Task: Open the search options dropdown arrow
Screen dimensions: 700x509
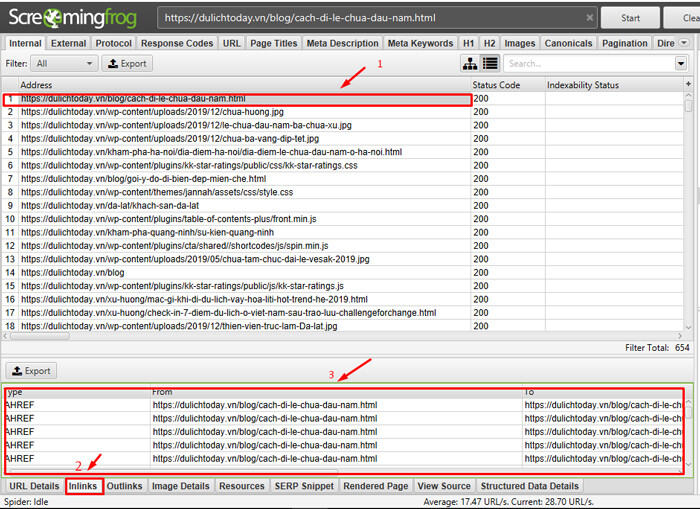Action: pos(681,63)
